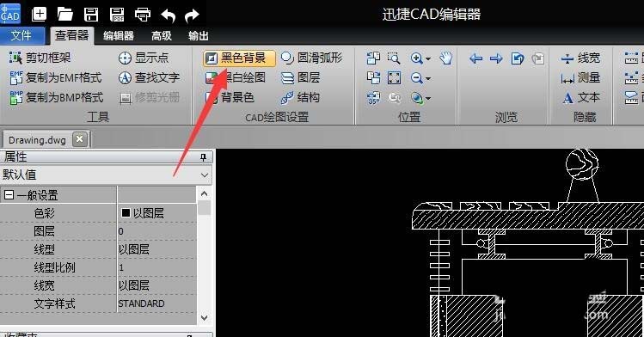The height and width of the screenshot is (337, 644).
Task: Create a new drawing file
Action: point(39,15)
